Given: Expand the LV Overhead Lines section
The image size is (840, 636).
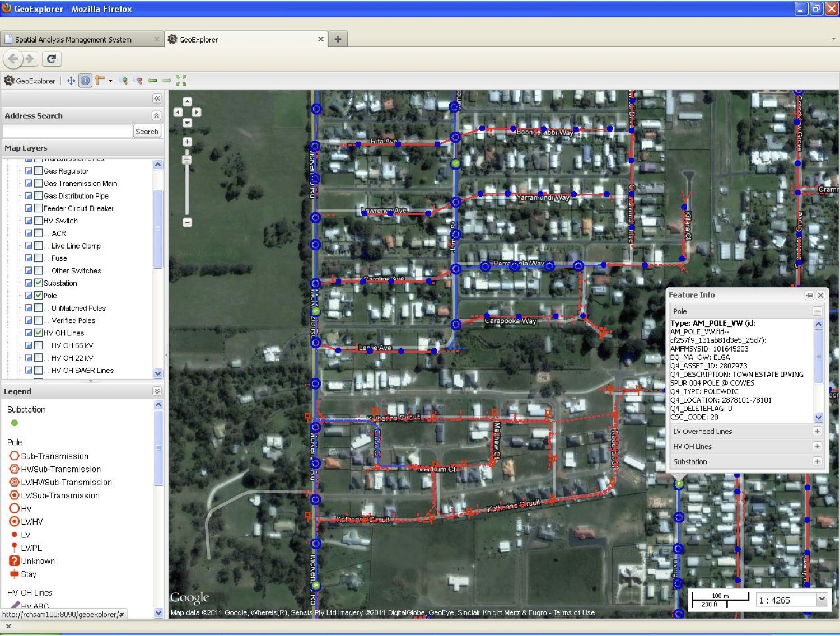Looking at the screenshot, I should click(x=817, y=432).
